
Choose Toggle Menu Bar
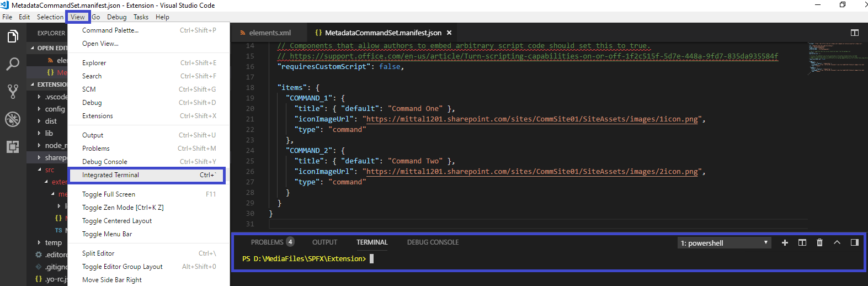148,234
